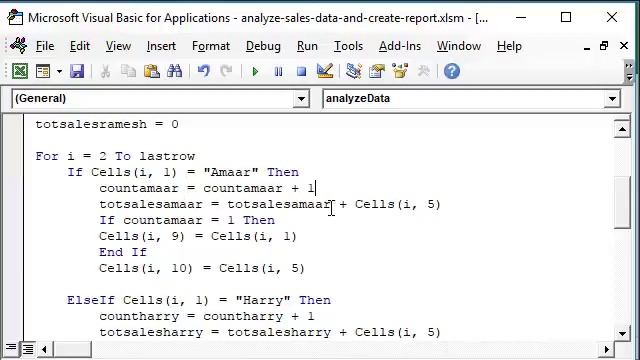Switch to Procedure View button
This screenshot has width=640, height=360.
[11, 349]
